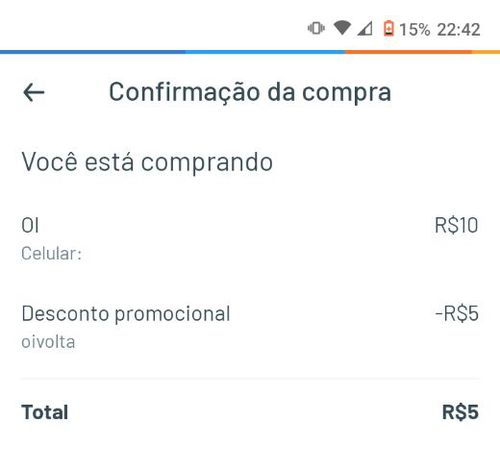
Task: Tap the oivolta promo code
Action: [48, 342]
